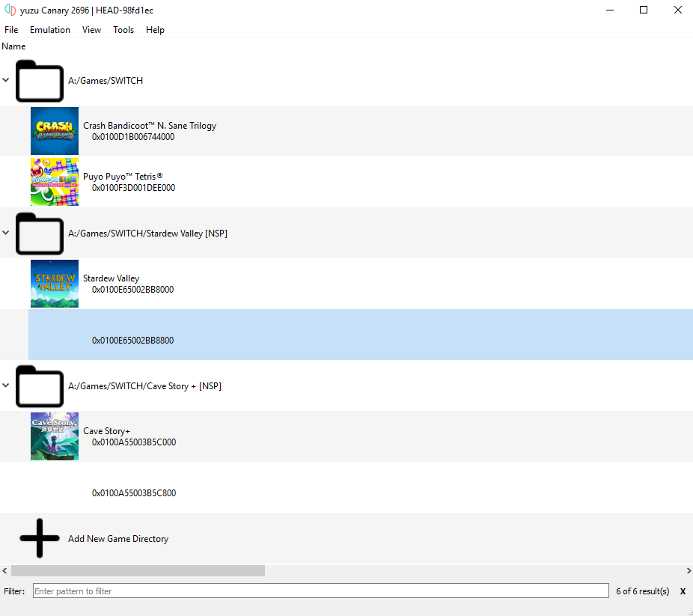Collapse the A:/Games/SWITCH folder chevron
Screen dimensions: 693x616
coord(6,80)
